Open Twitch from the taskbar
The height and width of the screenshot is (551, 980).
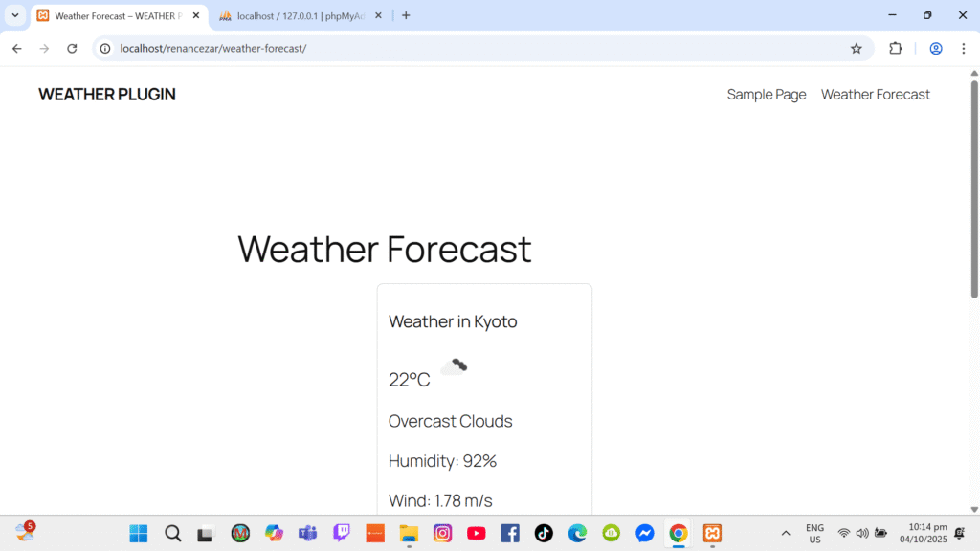(x=342, y=533)
